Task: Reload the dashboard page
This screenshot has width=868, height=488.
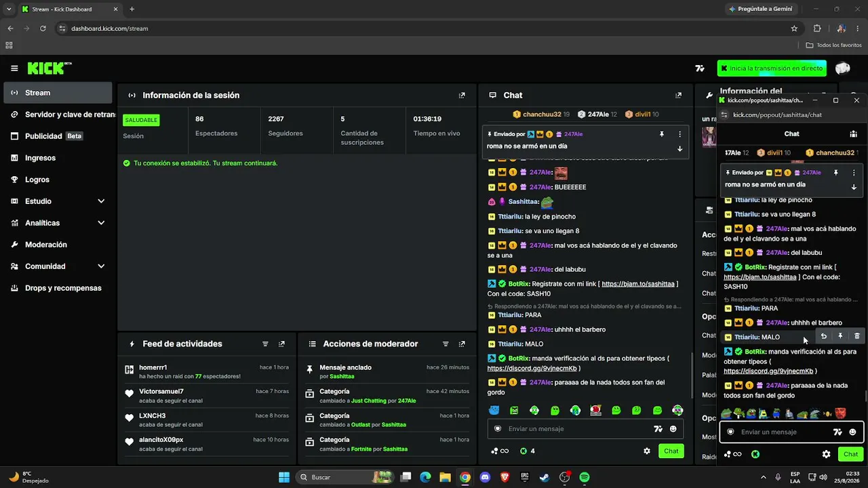Action: coord(43,28)
